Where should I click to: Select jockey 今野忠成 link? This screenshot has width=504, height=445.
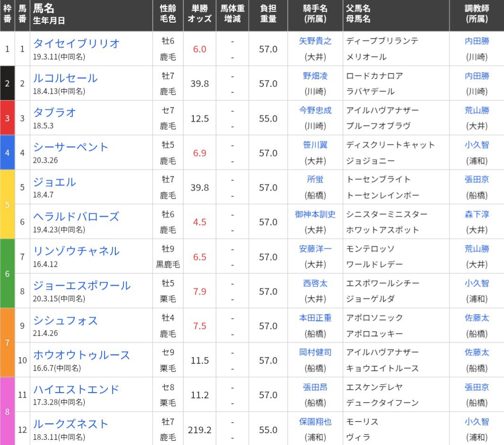(315, 110)
